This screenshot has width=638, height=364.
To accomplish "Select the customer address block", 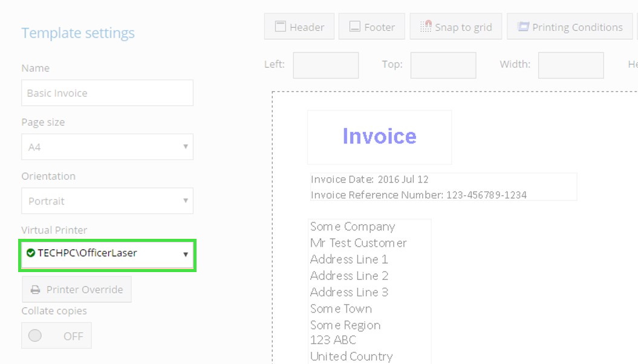I will pyautogui.click(x=369, y=291).
